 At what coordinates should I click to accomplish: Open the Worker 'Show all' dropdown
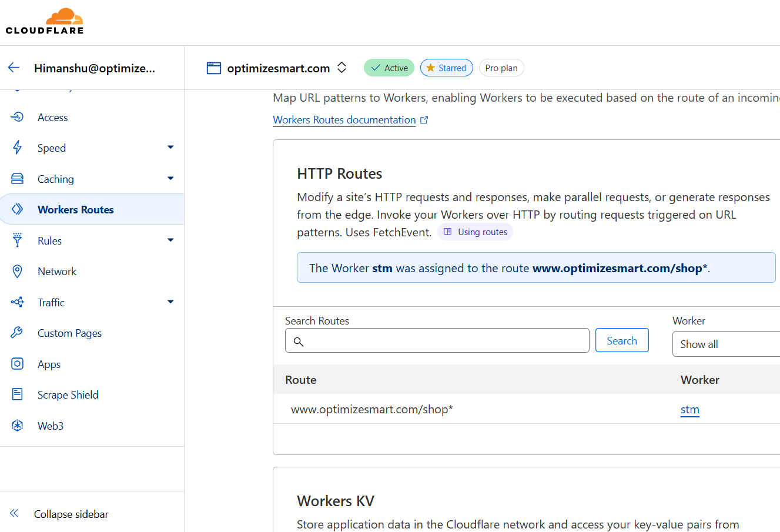tap(726, 344)
